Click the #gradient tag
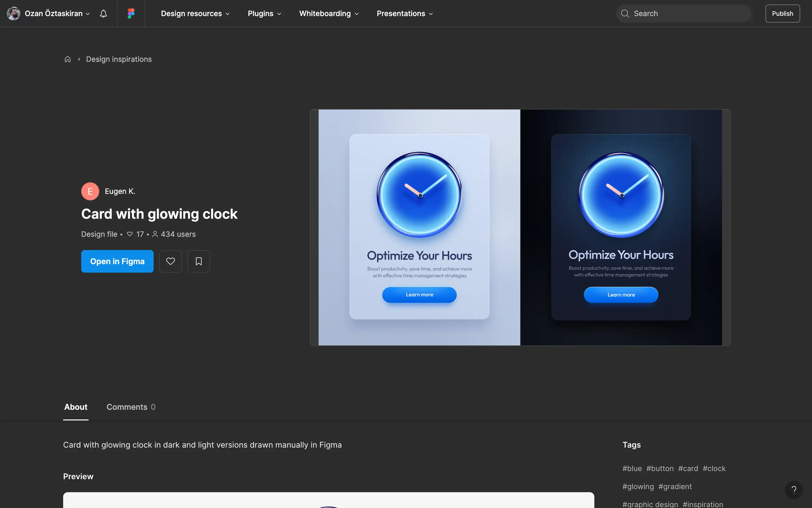The height and width of the screenshot is (508, 812). (675, 487)
